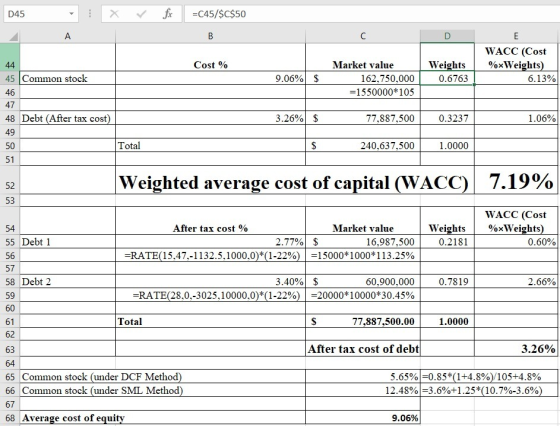Click the =3.6%+1.25*(10.7%-3.6%) formula text
The image size is (560, 426).
point(482,390)
